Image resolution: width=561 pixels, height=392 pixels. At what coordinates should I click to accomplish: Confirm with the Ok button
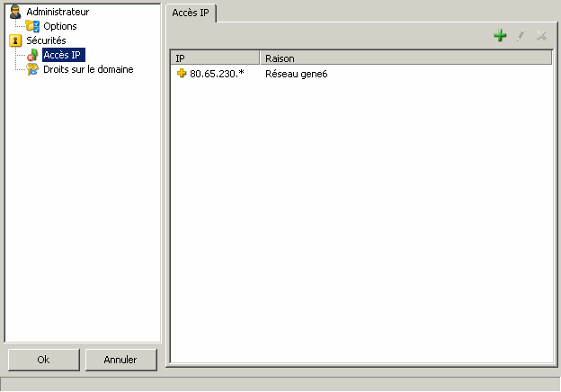pos(44,360)
